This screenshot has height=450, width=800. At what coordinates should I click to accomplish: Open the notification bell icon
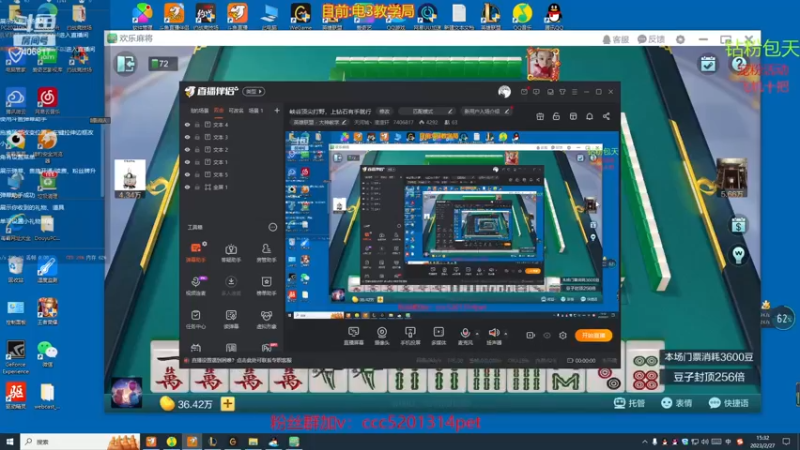[589, 116]
